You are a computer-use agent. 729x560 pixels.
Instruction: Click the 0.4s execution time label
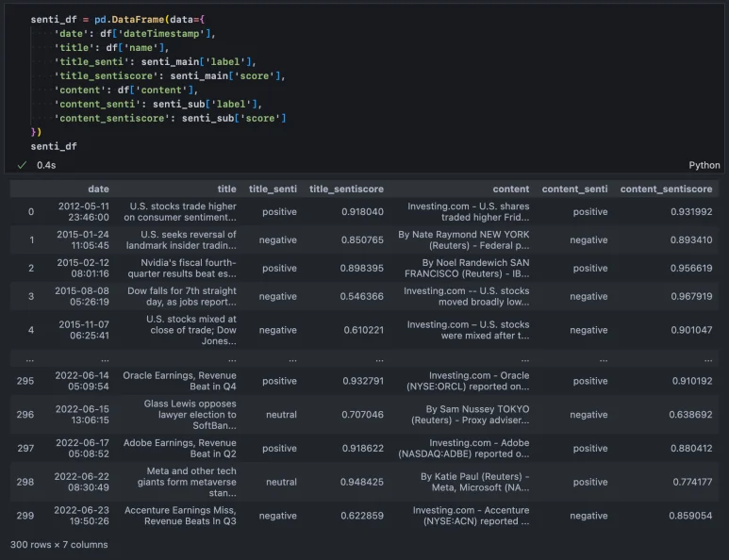coord(46,165)
